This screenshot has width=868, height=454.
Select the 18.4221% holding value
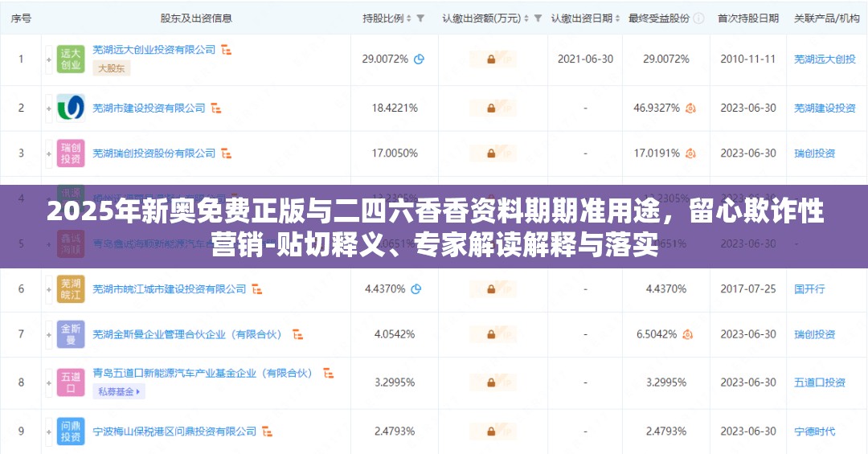click(395, 108)
